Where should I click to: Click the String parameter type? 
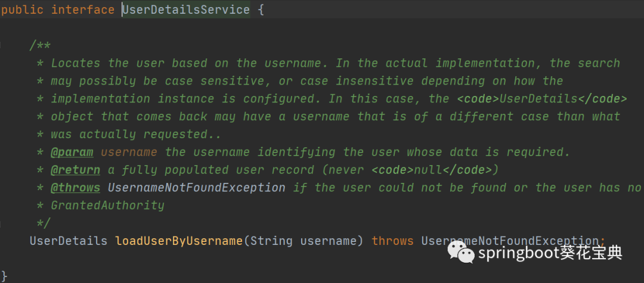(271, 241)
